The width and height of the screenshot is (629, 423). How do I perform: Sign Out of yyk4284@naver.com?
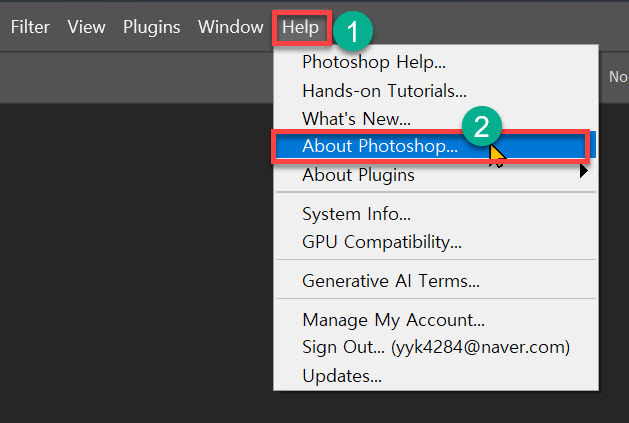click(435, 348)
